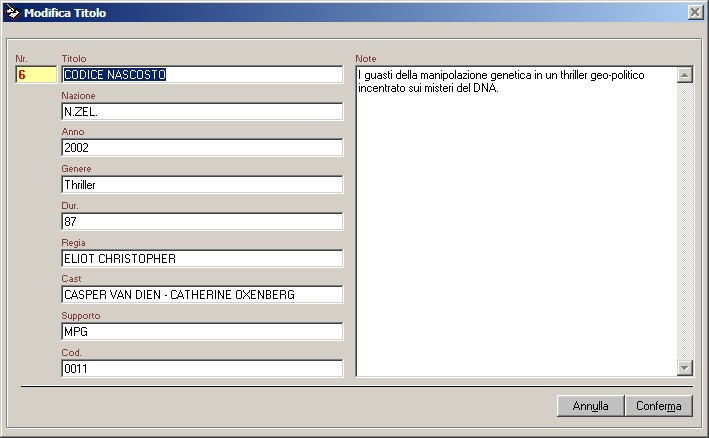Click inside the Note text area

pyautogui.click(x=516, y=221)
